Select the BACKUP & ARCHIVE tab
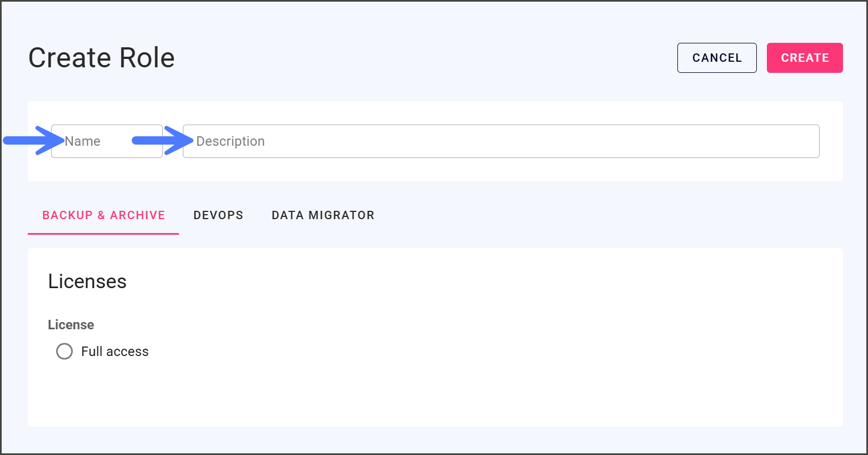 coord(103,215)
